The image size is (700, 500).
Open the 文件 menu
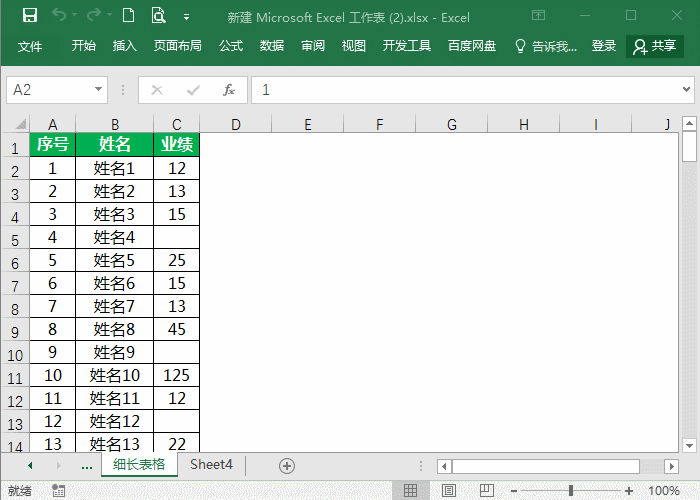click(x=29, y=46)
